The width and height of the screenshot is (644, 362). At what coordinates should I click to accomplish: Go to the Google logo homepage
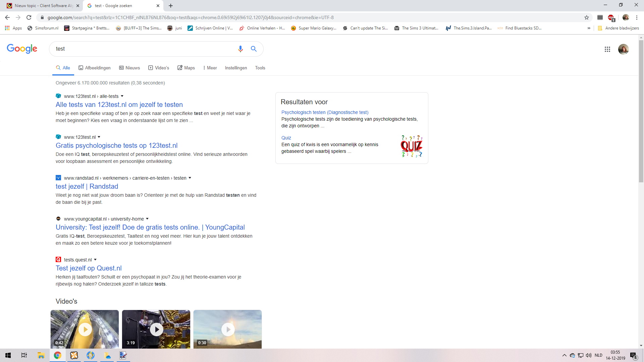[22, 49]
